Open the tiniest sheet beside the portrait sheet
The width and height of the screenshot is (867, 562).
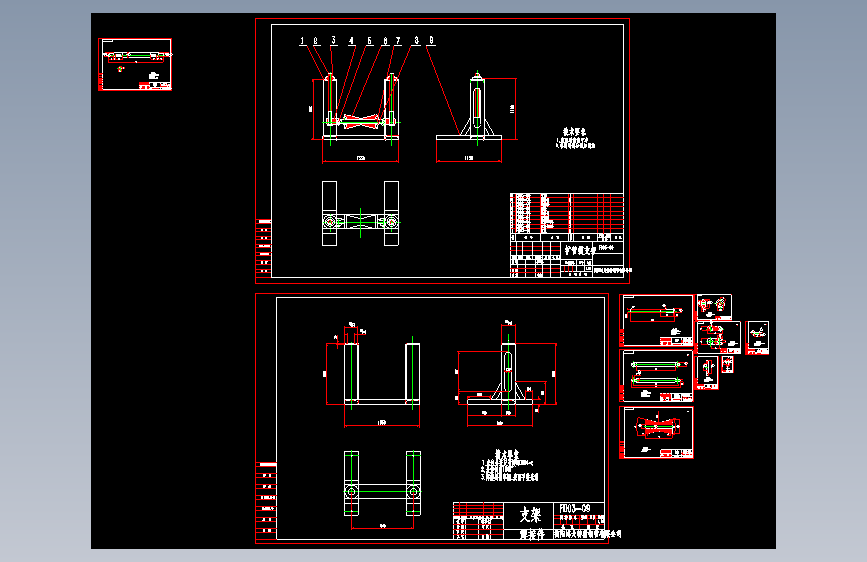pyautogui.click(x=728, y=364)
